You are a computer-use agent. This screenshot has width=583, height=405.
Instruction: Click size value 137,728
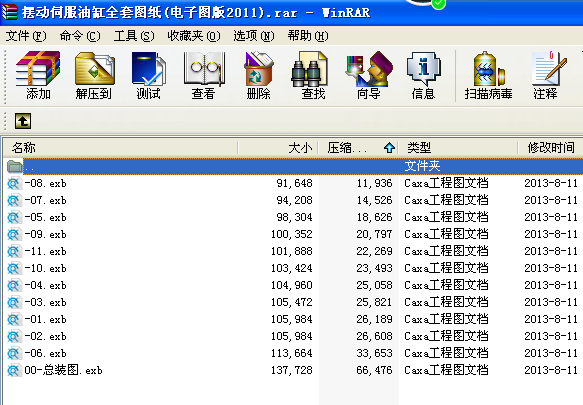coord(292,370)
